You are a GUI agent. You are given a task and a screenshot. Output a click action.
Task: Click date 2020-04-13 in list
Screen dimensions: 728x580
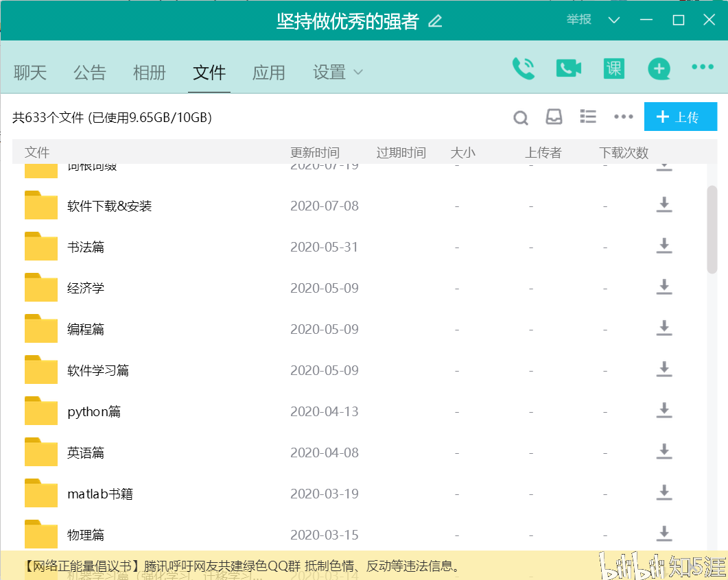(x=325, y=411)
